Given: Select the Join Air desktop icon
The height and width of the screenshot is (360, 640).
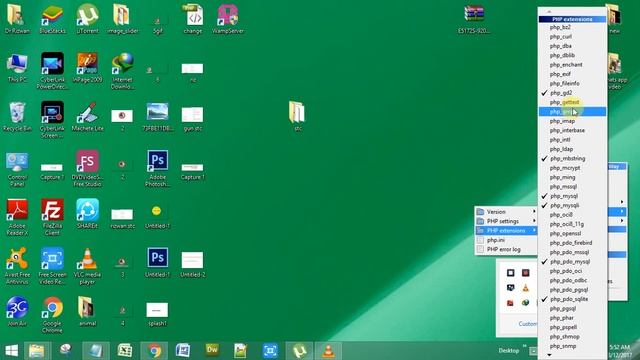Looking at the screenshot, I should 17,311.
